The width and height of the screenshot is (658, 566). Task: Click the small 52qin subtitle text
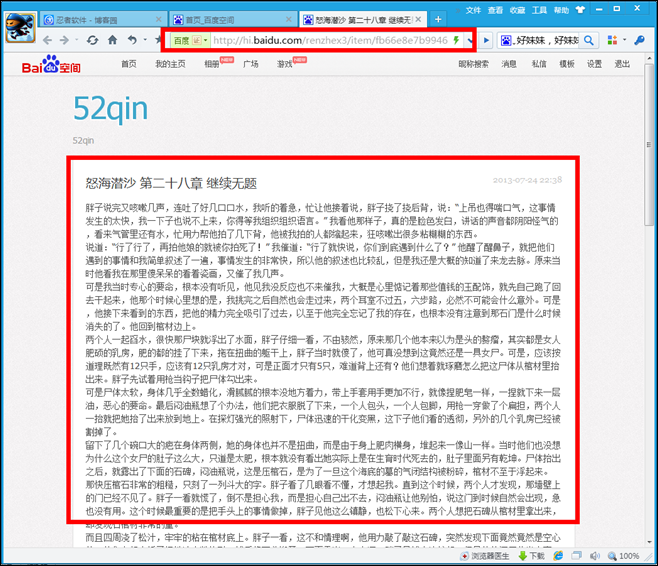(x=83, y=141)
